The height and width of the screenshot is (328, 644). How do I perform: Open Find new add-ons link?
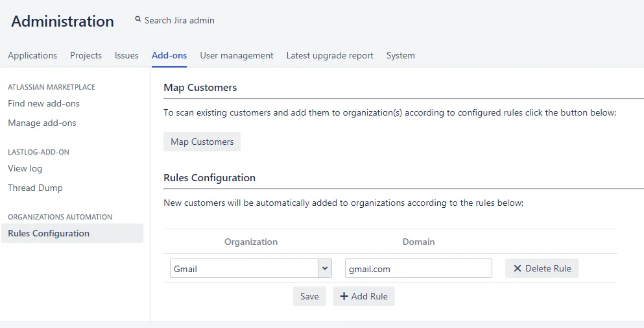point(43,103)
